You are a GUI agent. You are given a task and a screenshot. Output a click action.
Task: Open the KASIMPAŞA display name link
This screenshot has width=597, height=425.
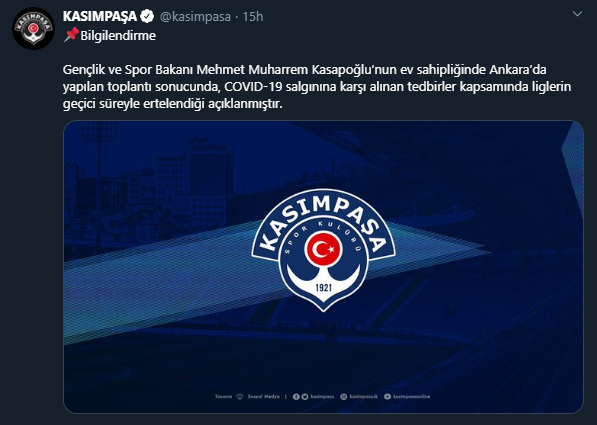(x=100, y=16)
